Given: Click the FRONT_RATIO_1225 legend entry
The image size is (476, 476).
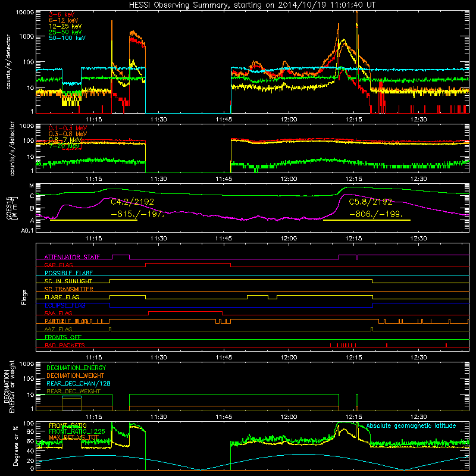Looking at the screenshot, I should click(x=77, y=431).
